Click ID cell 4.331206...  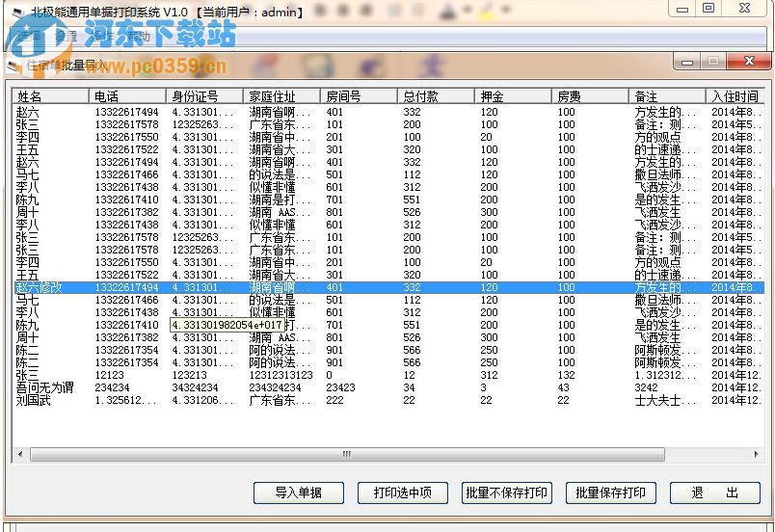click(202, 400)
